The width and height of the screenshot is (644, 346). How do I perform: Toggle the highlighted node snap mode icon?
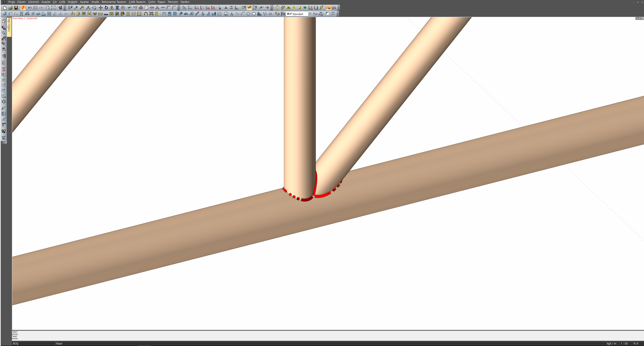tap(249, 8)
